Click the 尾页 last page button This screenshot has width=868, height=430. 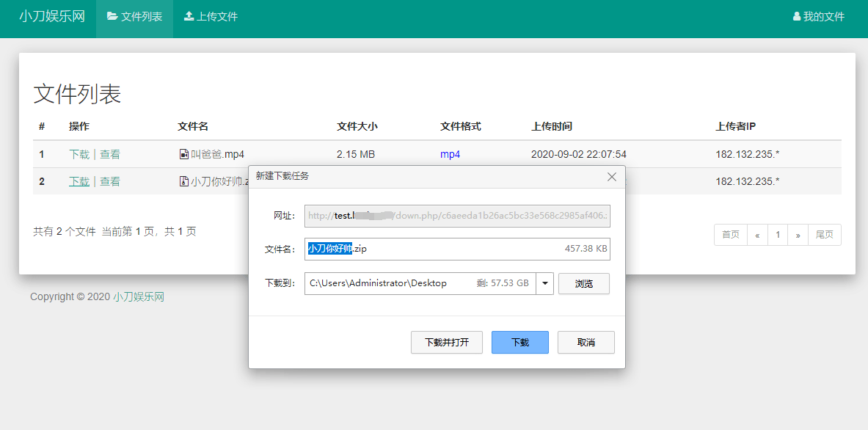[824, 235]
